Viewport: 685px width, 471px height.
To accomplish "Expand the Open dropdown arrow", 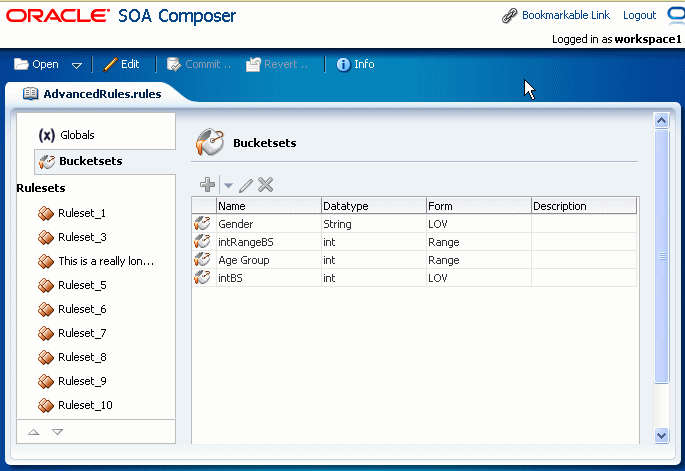I will click(x=77, y=66).
